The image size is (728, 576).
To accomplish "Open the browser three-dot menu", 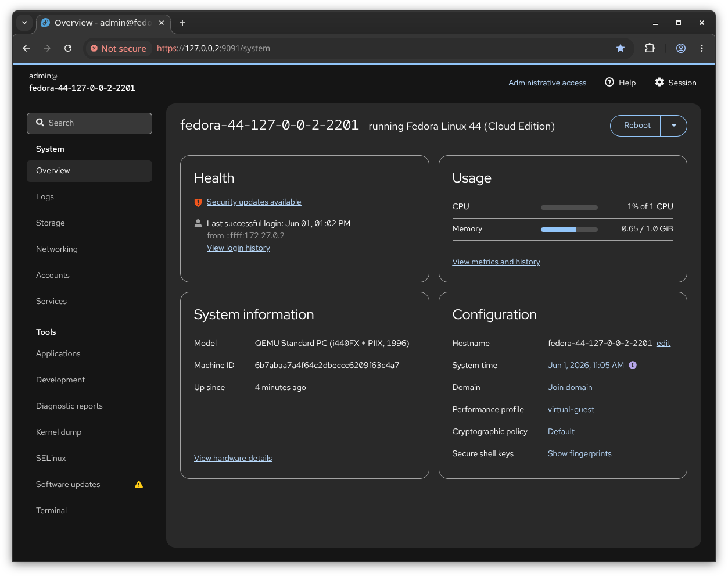I will (702, 48).
